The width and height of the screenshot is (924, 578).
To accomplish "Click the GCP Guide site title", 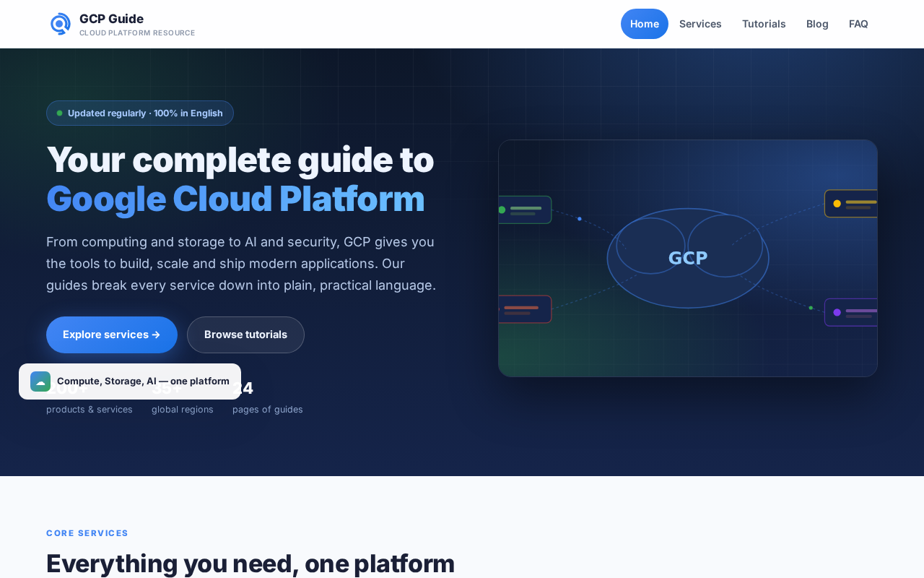I will (111, 19).
